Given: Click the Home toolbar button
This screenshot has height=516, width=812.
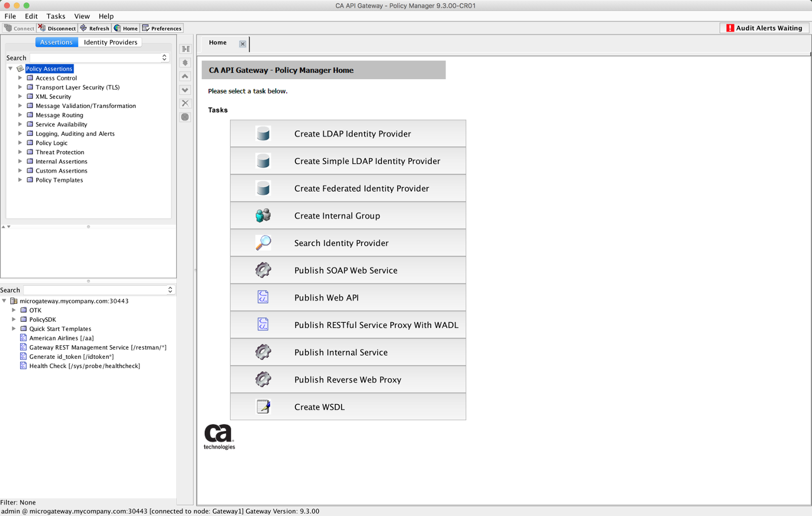Looking at the screenshot, I should coord(126,28).
